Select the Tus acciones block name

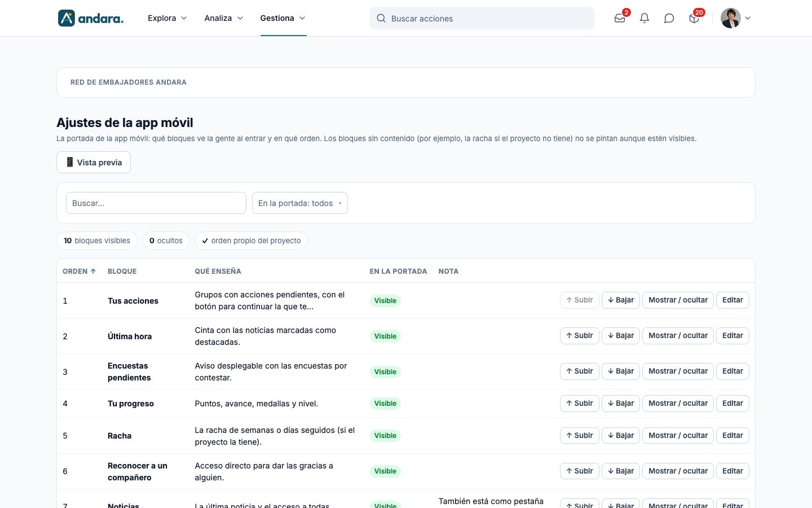point(133,301)
